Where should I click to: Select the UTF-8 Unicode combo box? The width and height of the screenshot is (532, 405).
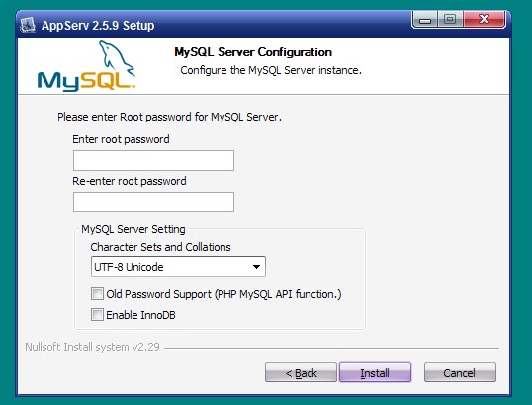tap(178, 267)
